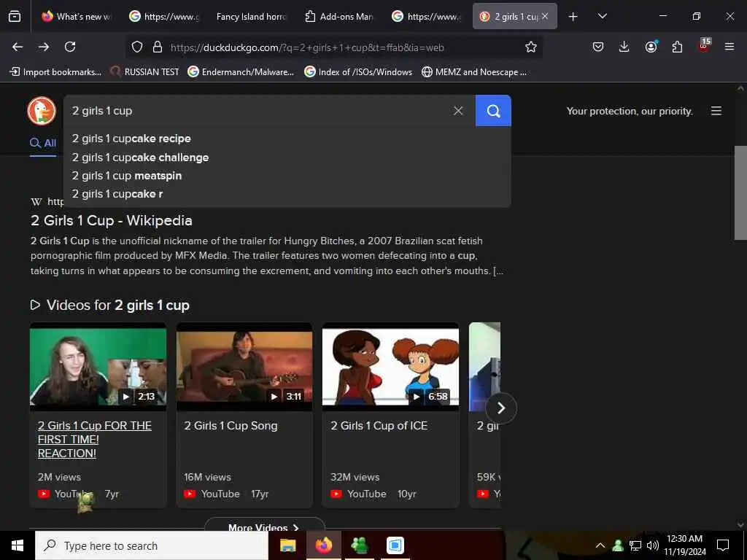Switch to the Fancy Island tab
The image size is (747, 560).
point(251,17)
